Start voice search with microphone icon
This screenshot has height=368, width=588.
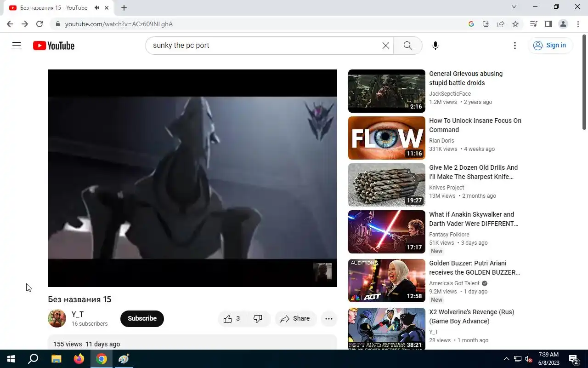(435, 46)
